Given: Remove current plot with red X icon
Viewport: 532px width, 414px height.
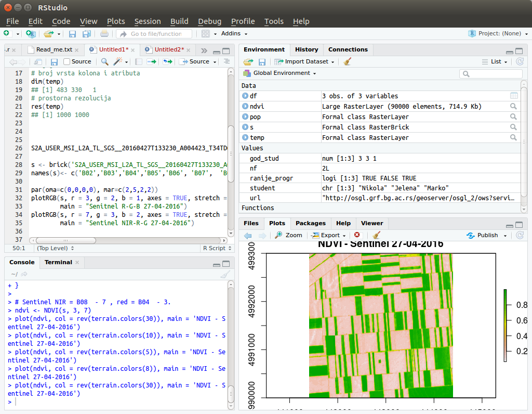Looking at the screenshot, I should (x=357, y=235).
